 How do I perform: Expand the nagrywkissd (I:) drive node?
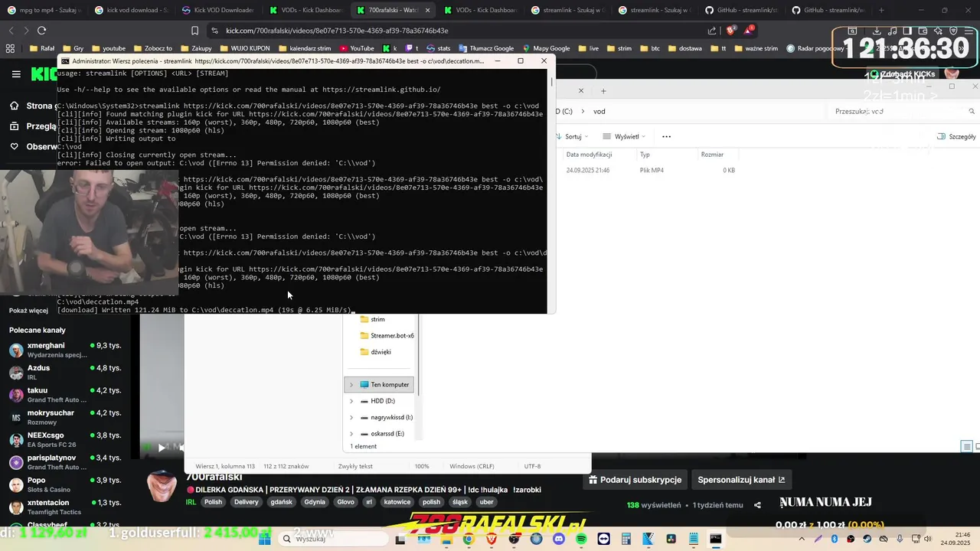(x=351, y=417)
